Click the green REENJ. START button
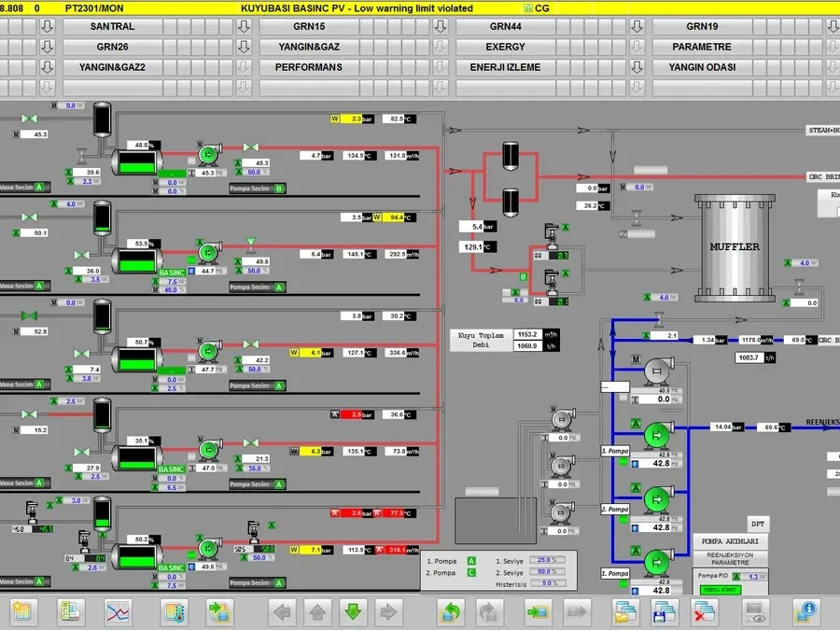The image size is (840, 630). (x=720, y=589)
